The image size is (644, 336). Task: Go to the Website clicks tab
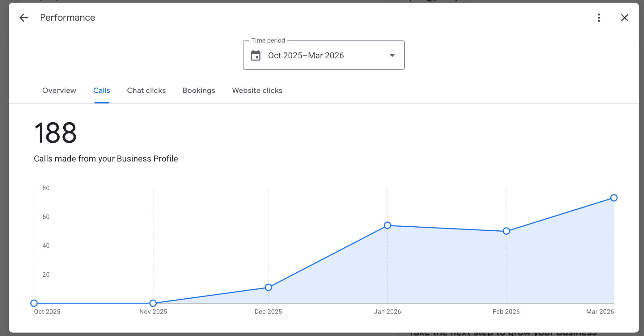257,90
